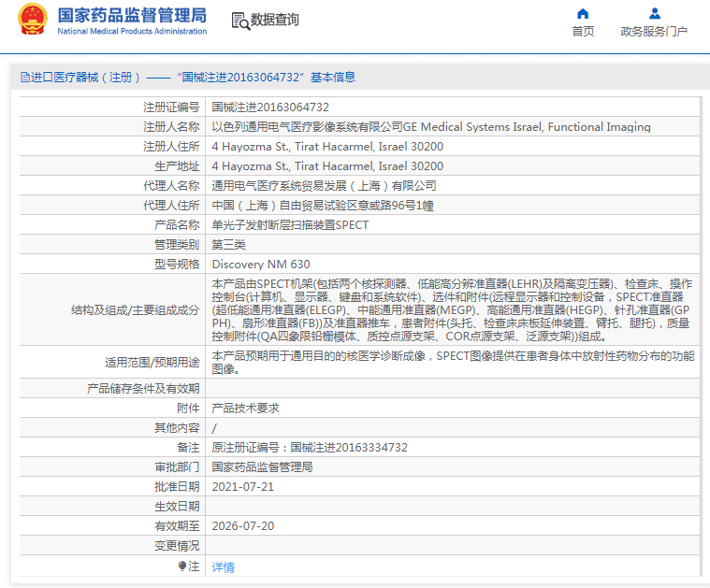
Task: Click the 生效日期 row label
Action: [177, 507]
